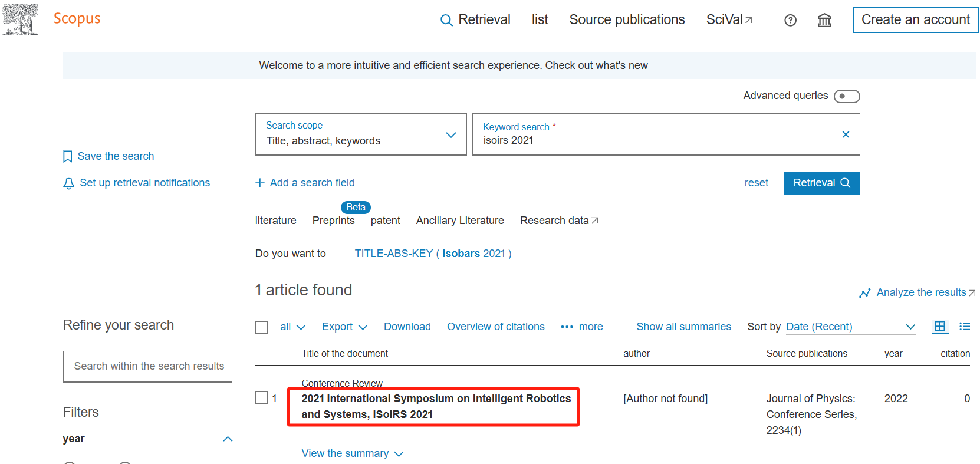
Task: Click the Search within results field
Action: 148,366
